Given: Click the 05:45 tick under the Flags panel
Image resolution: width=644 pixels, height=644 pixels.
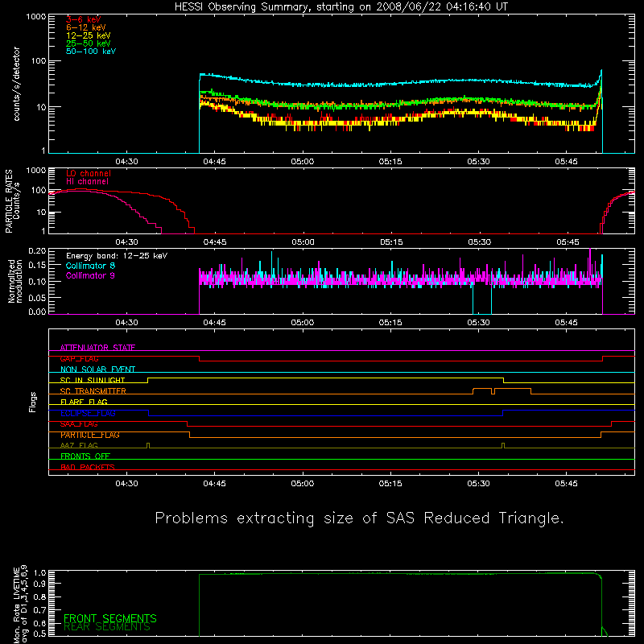Looking at the screenshot, I should [x=567, y=484].
